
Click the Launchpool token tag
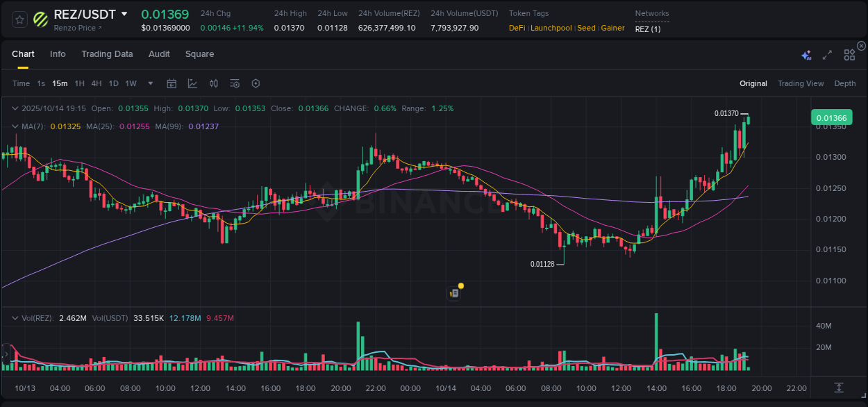[551, 28]
